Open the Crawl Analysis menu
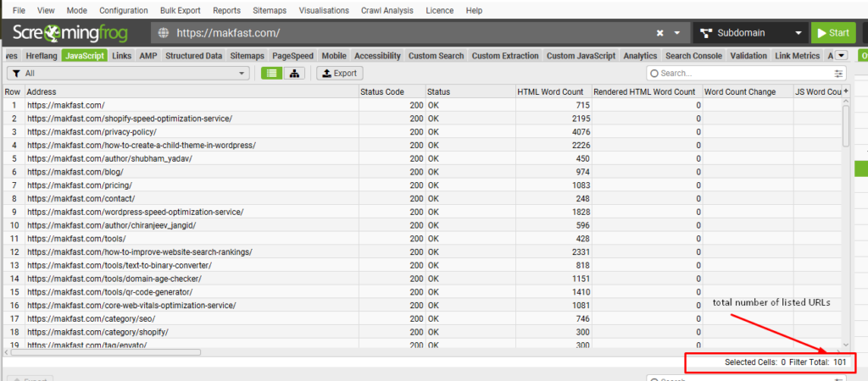Screen dimensions: 868x381 tap(387, 10)
